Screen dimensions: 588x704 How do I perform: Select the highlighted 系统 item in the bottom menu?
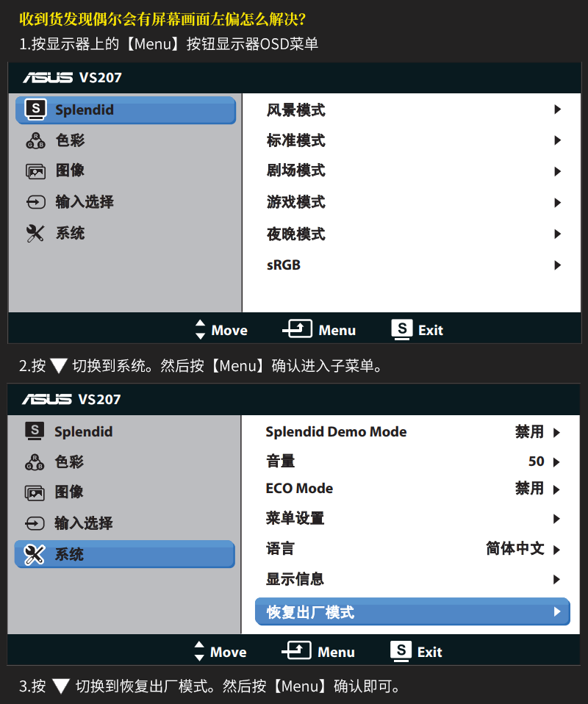[x=124, y=554]
